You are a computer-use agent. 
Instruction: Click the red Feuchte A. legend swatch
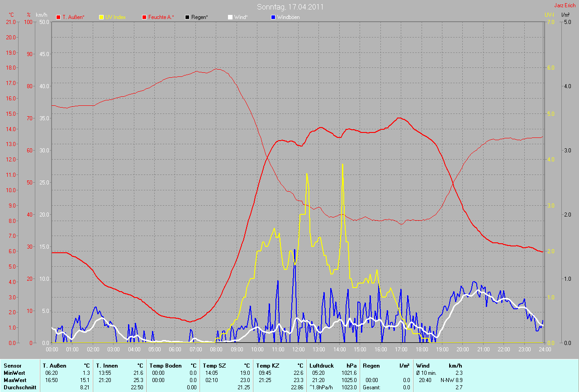[144, 17]
